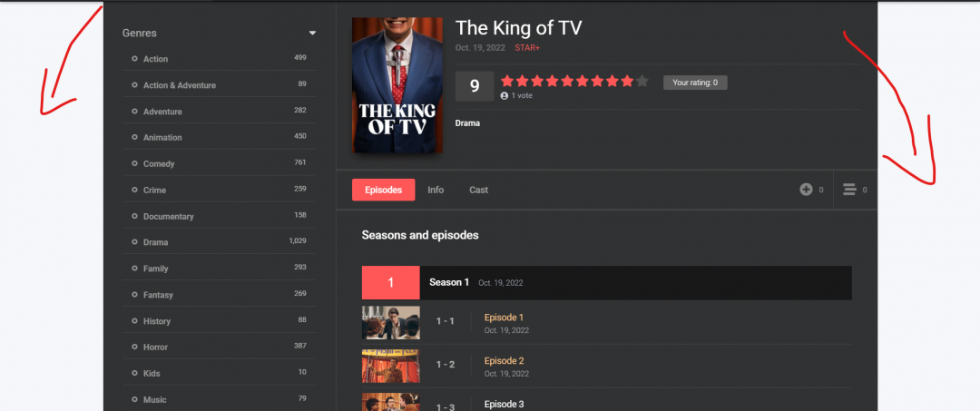Open the Episode 2 link

click(504, 360)
